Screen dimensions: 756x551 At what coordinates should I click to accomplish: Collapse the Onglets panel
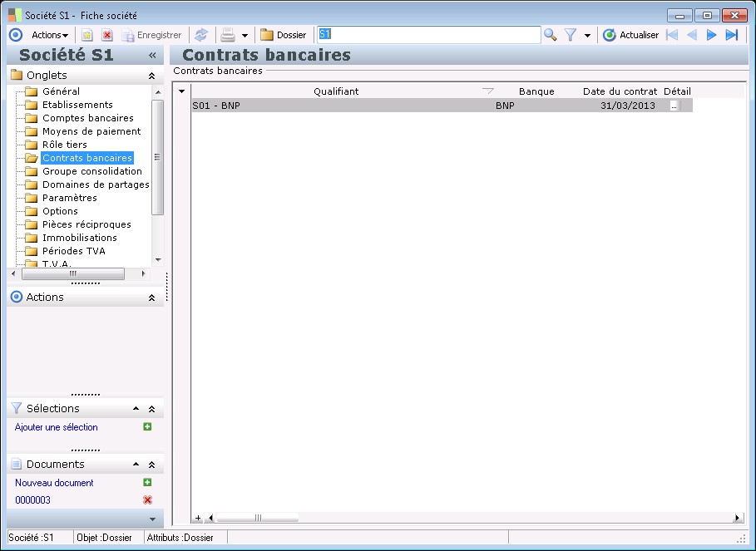tap(151, 76)
